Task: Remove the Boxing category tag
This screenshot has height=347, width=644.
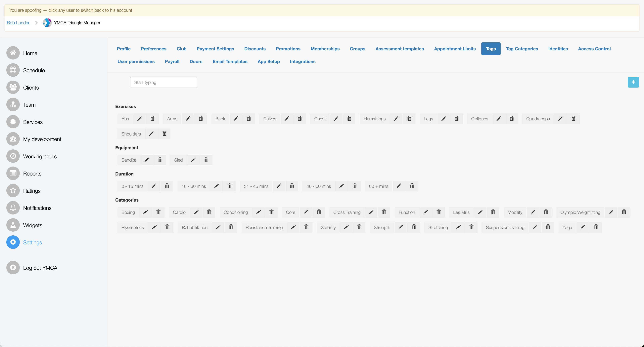Action: 159,212
